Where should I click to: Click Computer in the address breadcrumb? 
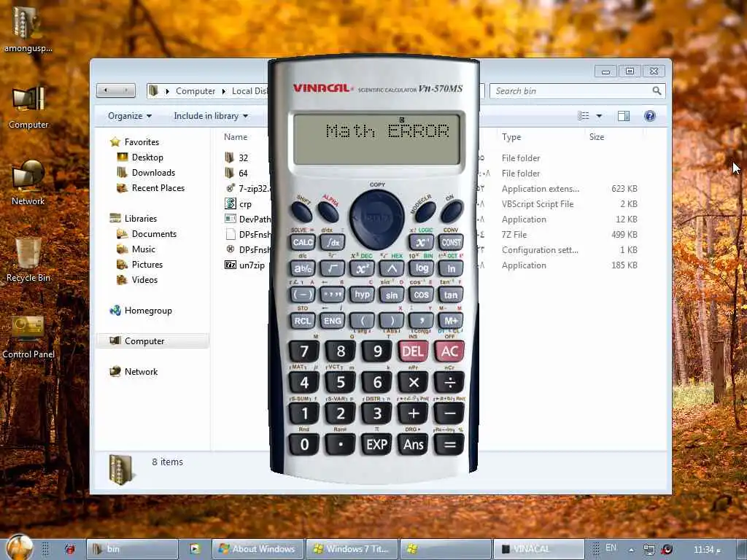coord(196,91)
